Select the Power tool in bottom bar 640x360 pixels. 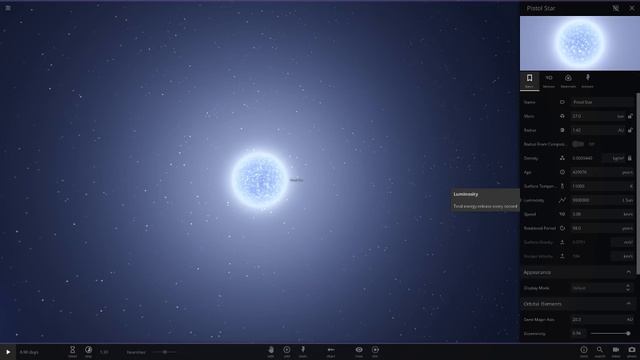(x=303, y=351)
